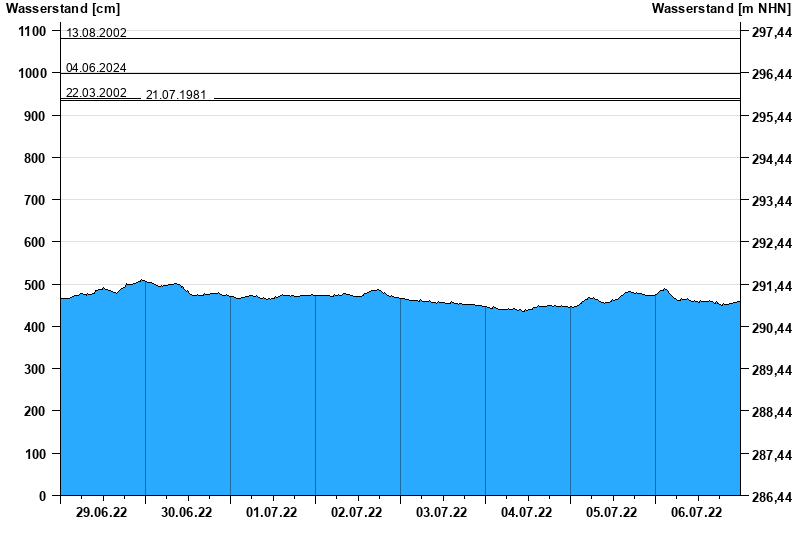The image size is (800, 550).
Task: Click the 30.06.22 date label
Action: point(187,513)
